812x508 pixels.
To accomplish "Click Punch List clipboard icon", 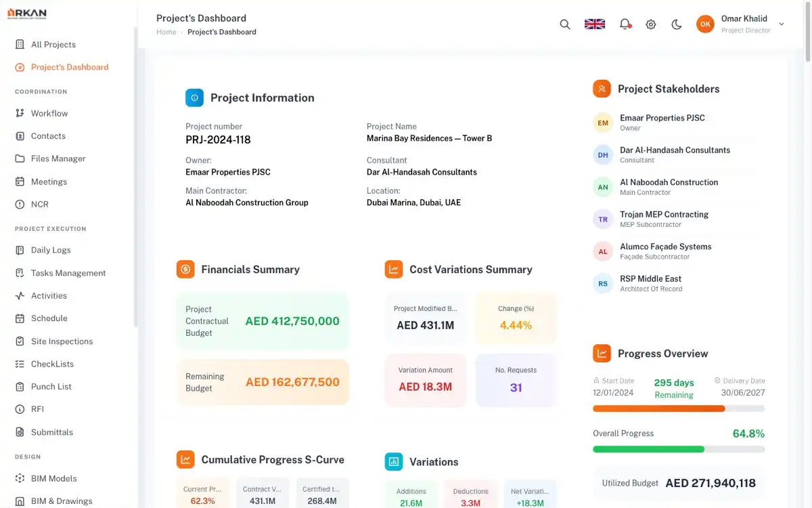I will (20, 387).
